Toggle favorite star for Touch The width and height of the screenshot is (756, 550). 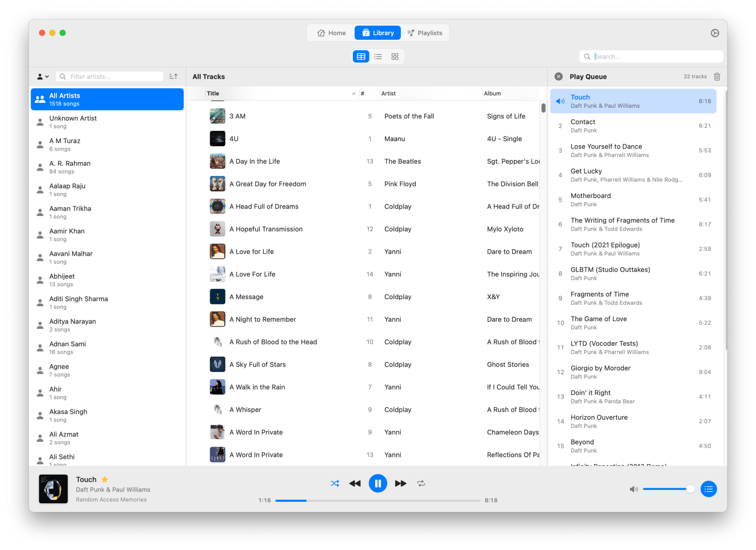point(105,480)
